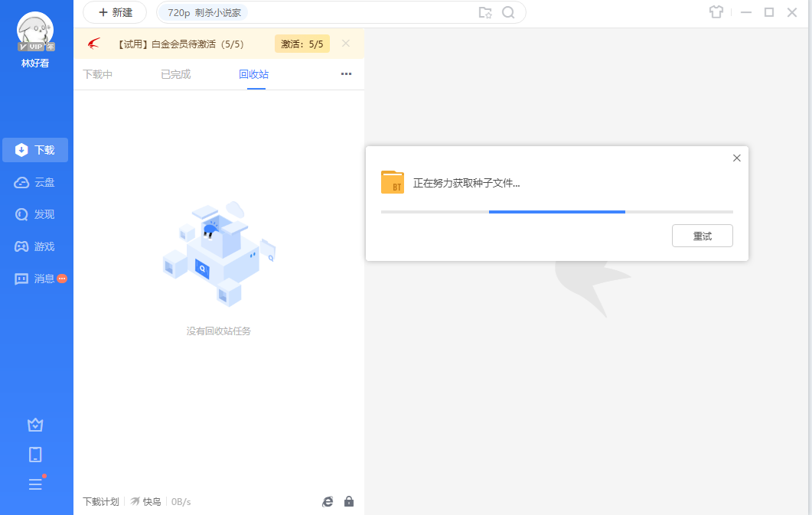
Task: Open the 消息 messages panel with red badge
Action: tap(35, 278)
